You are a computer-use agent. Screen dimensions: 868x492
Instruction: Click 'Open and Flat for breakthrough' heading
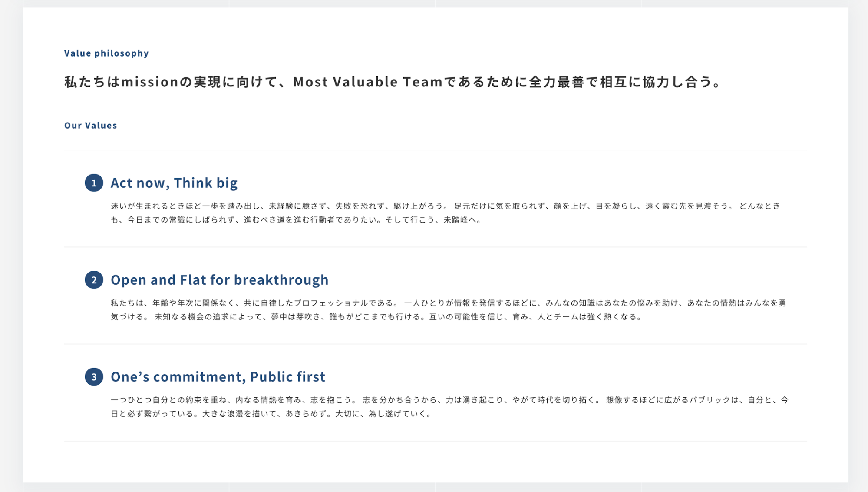pyautogui.click(x=220, y=280)
